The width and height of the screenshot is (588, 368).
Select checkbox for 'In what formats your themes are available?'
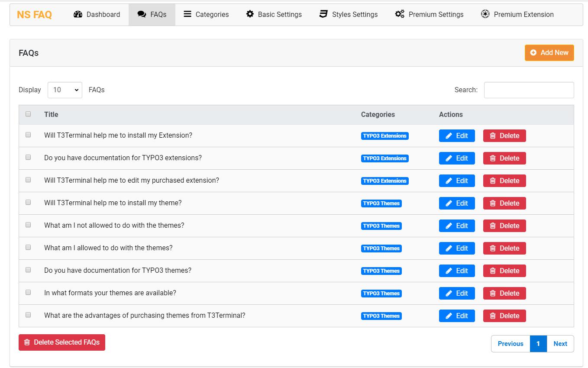(x=28, y=292)
